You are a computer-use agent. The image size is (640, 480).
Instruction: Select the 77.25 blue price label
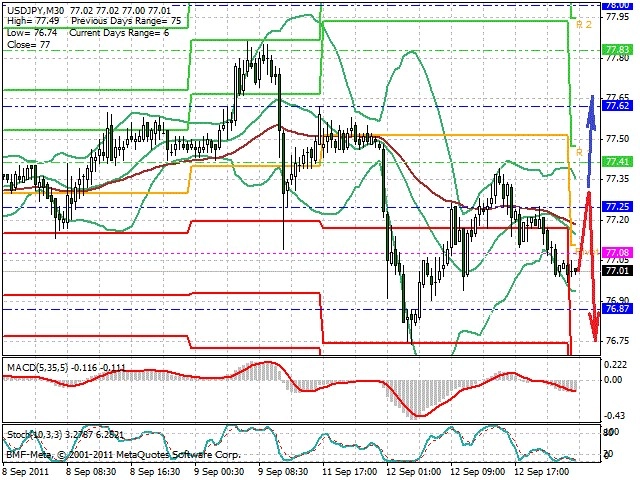tap(617, 207)
